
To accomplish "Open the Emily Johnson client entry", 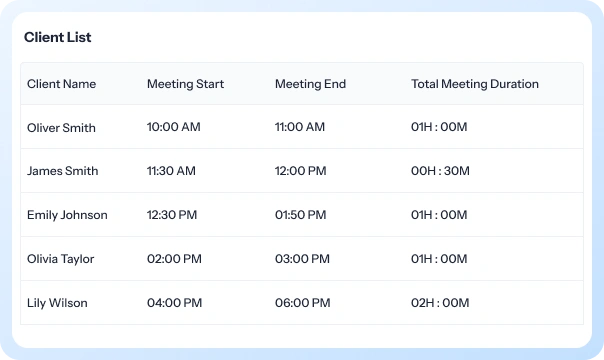I will 67,214.
